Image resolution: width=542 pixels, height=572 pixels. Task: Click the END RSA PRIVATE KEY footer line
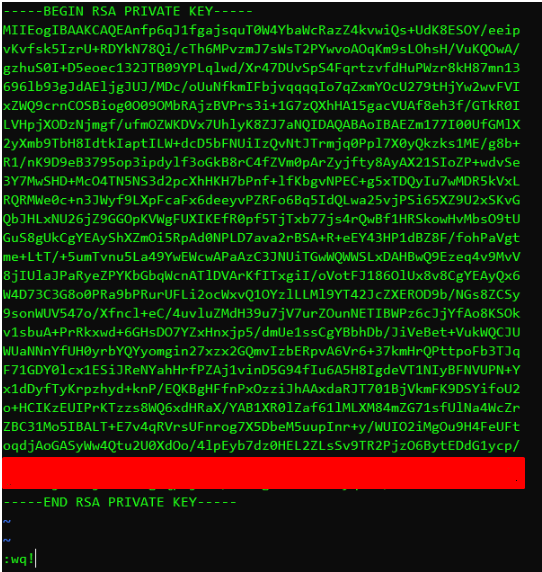tap(120, 502)
